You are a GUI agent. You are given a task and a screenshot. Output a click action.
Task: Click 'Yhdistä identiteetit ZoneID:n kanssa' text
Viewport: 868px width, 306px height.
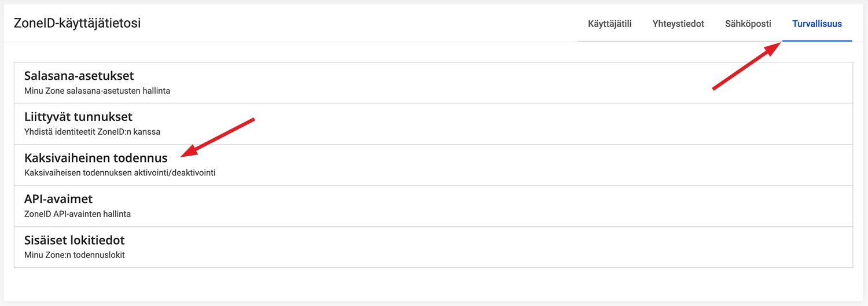pyautogui.click(x=92, y=132)
